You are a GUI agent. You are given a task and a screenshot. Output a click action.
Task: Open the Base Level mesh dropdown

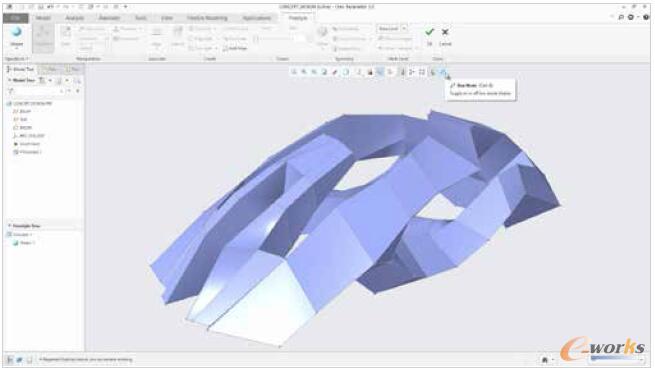[392, 29]
